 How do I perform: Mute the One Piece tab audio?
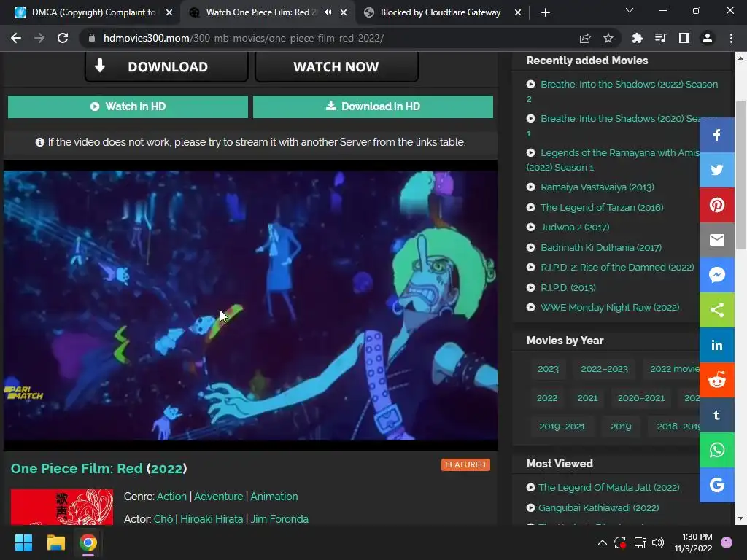pos(328,12)
